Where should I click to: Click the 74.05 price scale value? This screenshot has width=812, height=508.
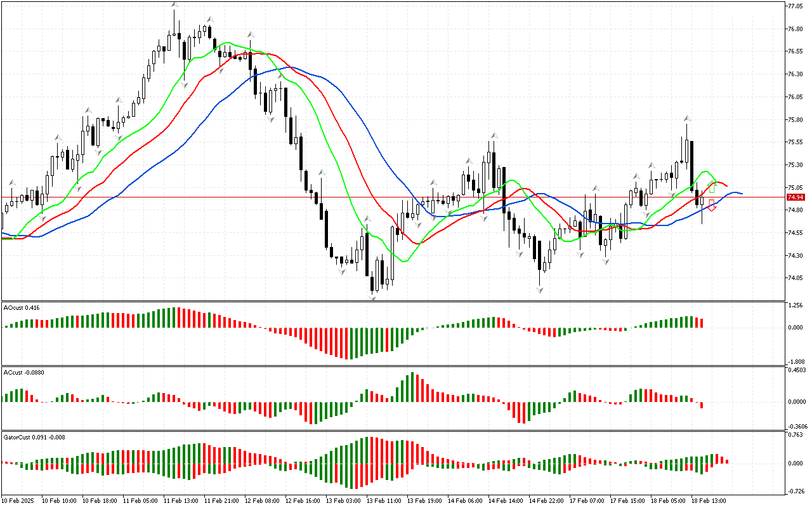point(796,278)
